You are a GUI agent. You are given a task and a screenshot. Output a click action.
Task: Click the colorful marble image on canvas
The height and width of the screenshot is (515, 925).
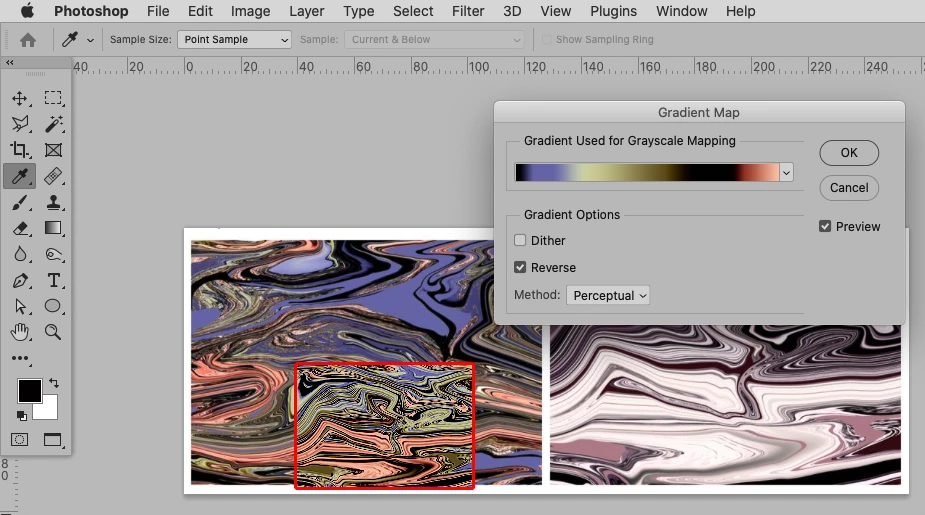(x=366, y=362)
